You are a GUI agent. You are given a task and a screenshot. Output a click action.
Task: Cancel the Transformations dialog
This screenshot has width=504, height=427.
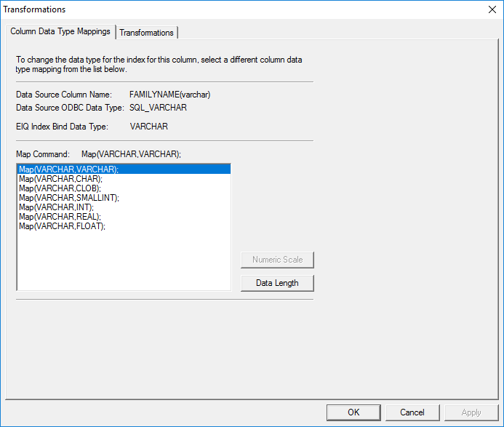412,412
